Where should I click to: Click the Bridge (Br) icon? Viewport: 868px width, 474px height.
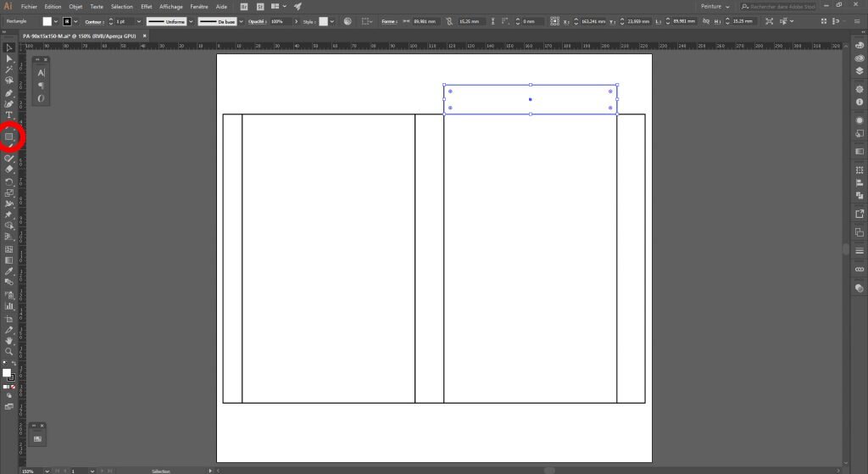coord(244,6)
